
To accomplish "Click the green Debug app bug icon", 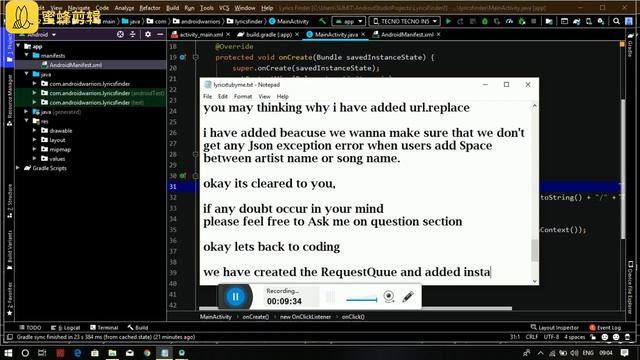I will [484, 21].
